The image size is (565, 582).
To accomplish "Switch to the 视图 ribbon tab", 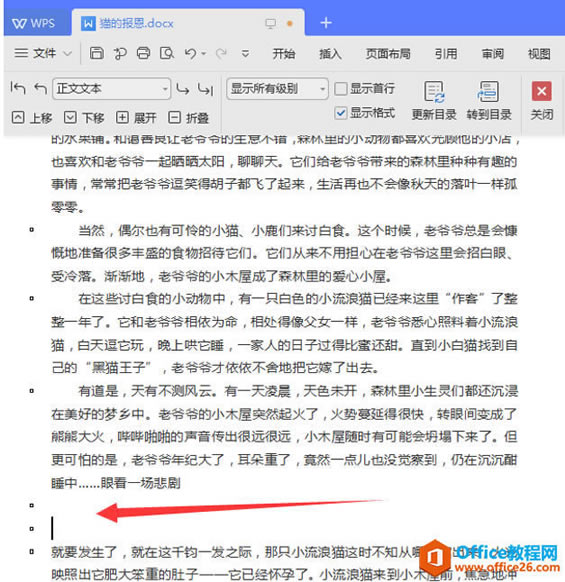I will pyautogui.click(x=539, y=54).
